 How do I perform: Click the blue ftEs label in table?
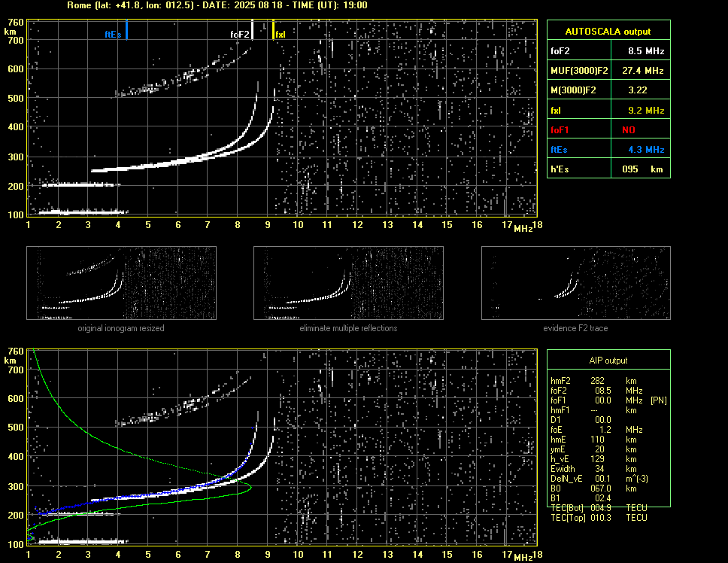559,150
